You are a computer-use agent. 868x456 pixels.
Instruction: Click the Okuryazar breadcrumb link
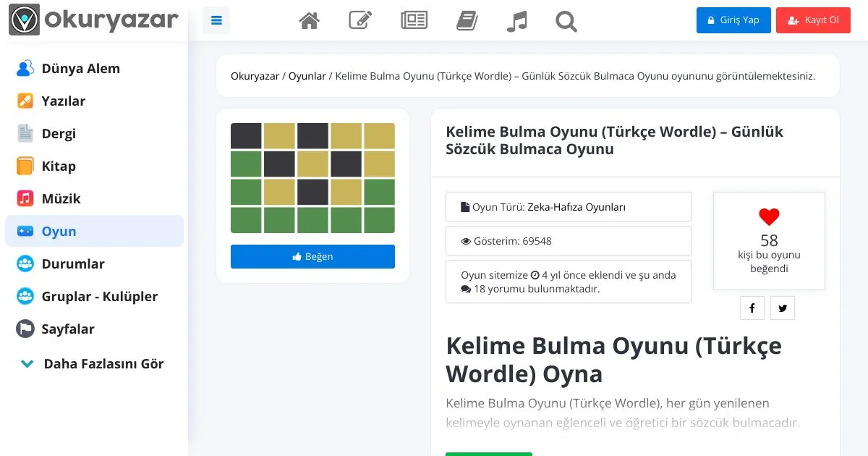[255, 76]
